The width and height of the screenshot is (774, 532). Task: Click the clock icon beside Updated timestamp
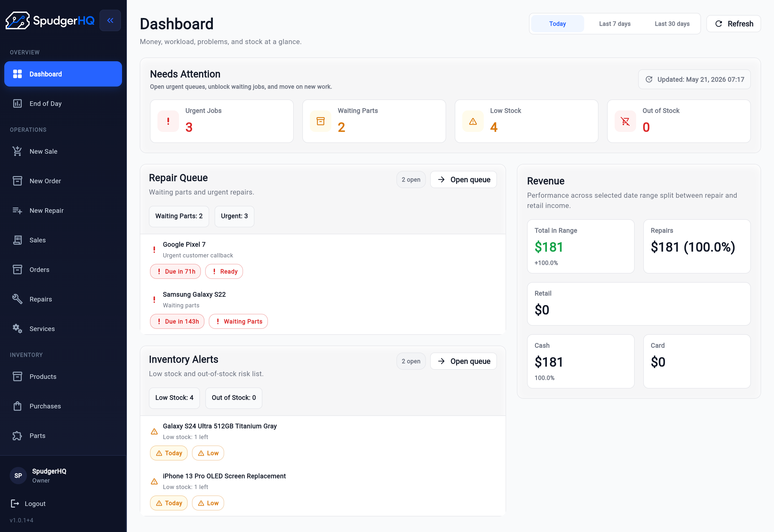(649, 79)
